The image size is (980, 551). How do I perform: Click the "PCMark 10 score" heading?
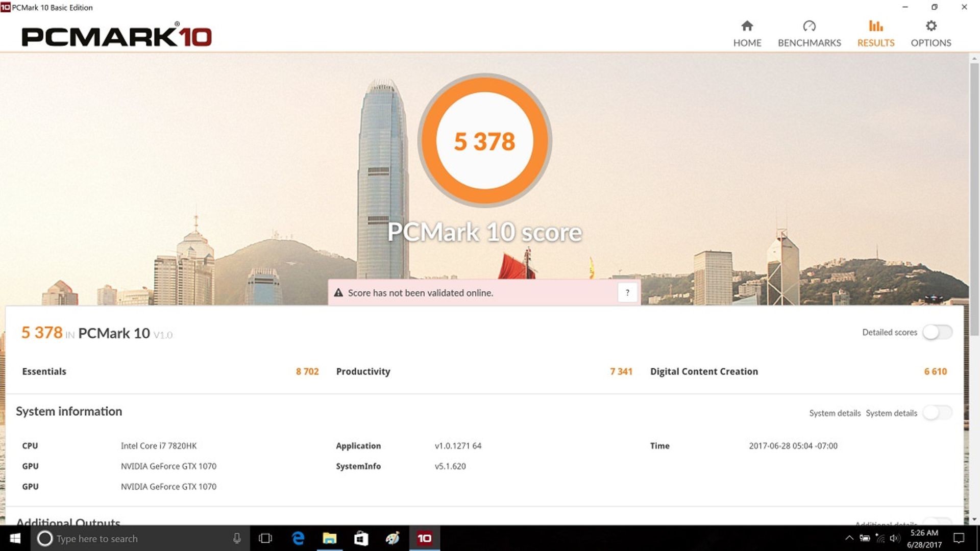(484, 232)
